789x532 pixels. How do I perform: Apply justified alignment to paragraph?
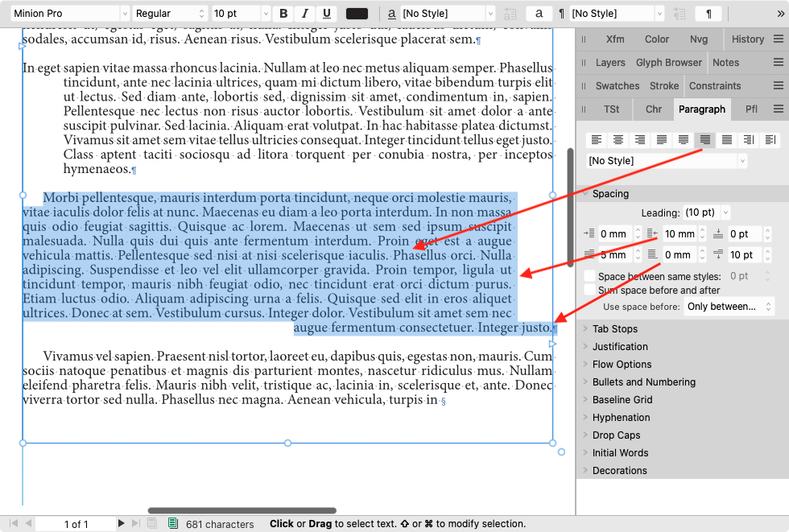pyautogui.click(x=661, y=139)
